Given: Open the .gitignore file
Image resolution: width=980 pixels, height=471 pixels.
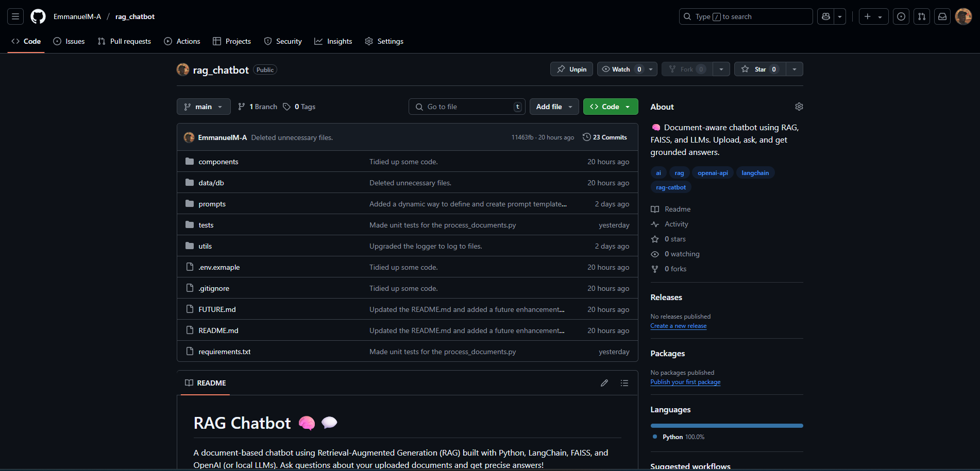Looking at the screenshot, I should click(214, 288).
